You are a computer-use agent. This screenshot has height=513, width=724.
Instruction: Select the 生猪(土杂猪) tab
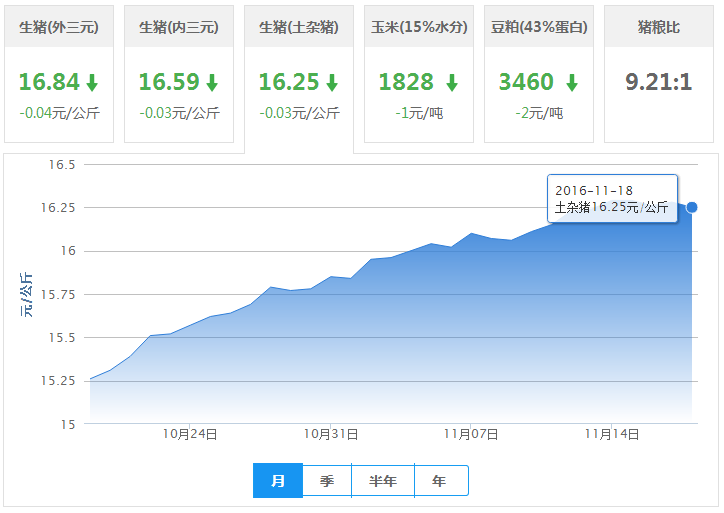click(299, 27)
